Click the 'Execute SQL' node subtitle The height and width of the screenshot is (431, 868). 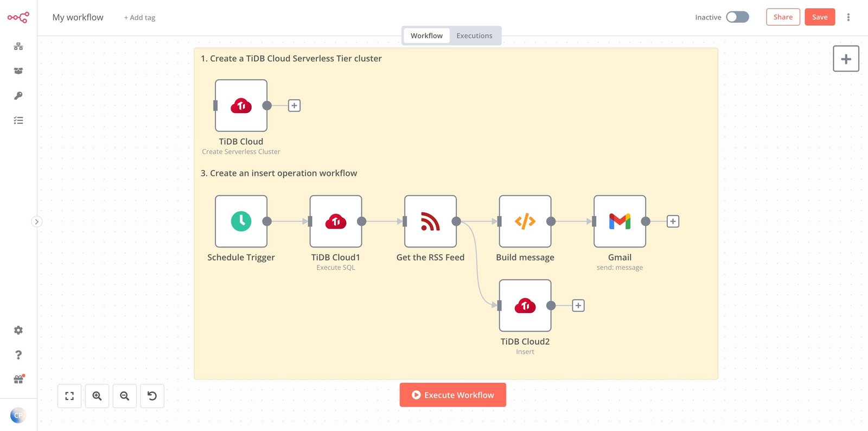click(x=336, y=268)
